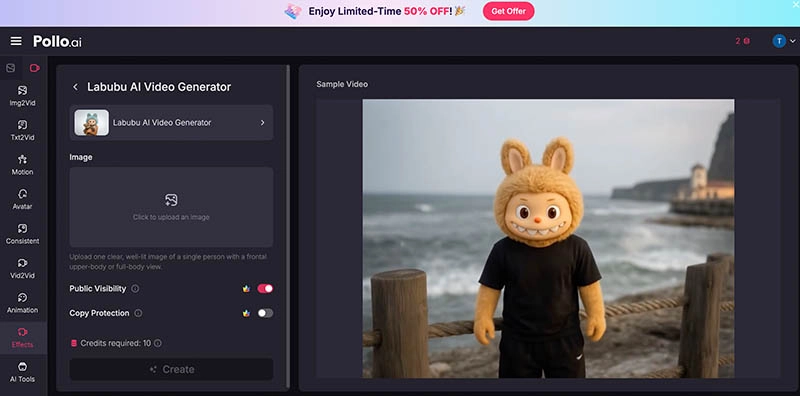Open Motion tool
This screenshot has height=396, width=800.
(22, 165)
